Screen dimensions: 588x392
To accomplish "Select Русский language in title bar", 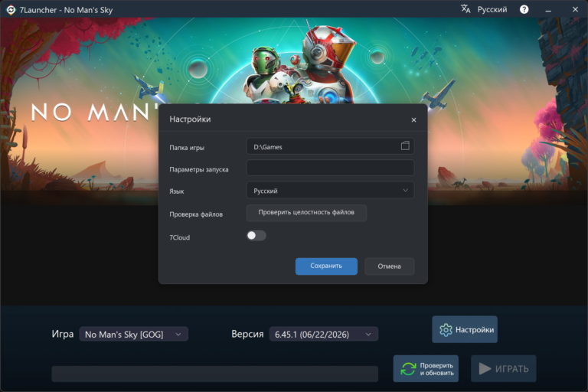I will (492, 9).
